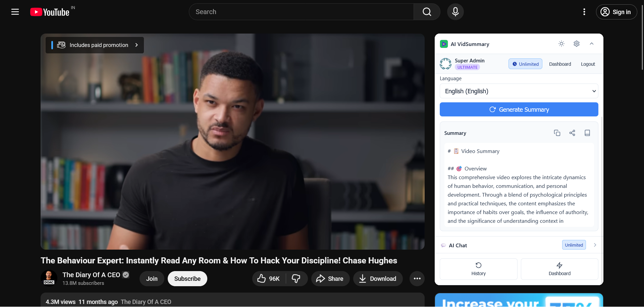Collapse the AI VidSummary panel
The height and width of the screenshot is (307, 644).
592,44
